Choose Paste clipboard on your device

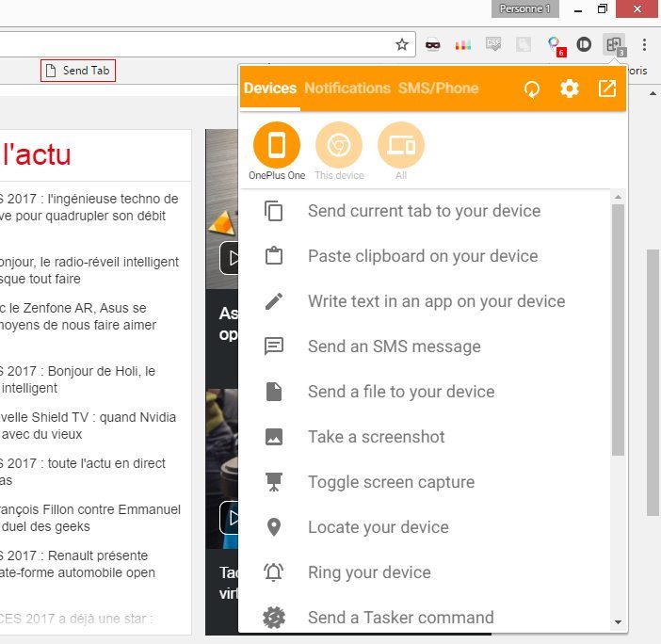(x=423, y=256)
